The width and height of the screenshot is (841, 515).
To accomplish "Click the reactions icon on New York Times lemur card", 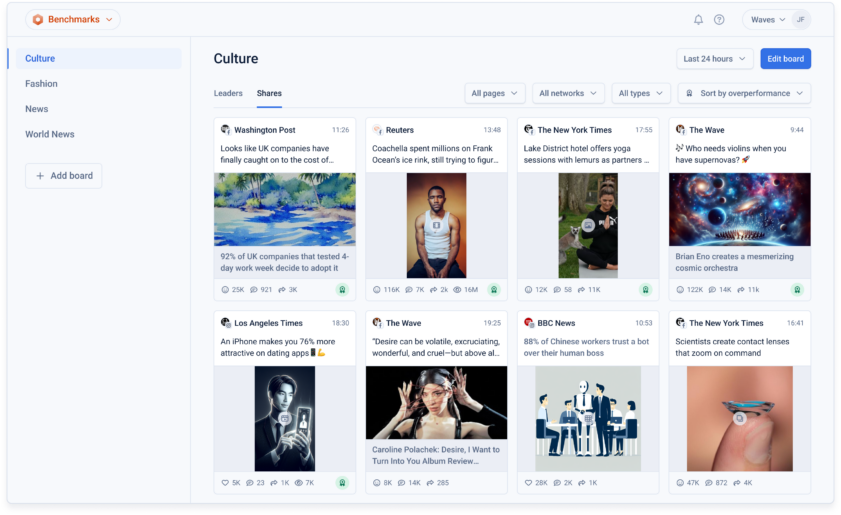I will pos(528,289).
